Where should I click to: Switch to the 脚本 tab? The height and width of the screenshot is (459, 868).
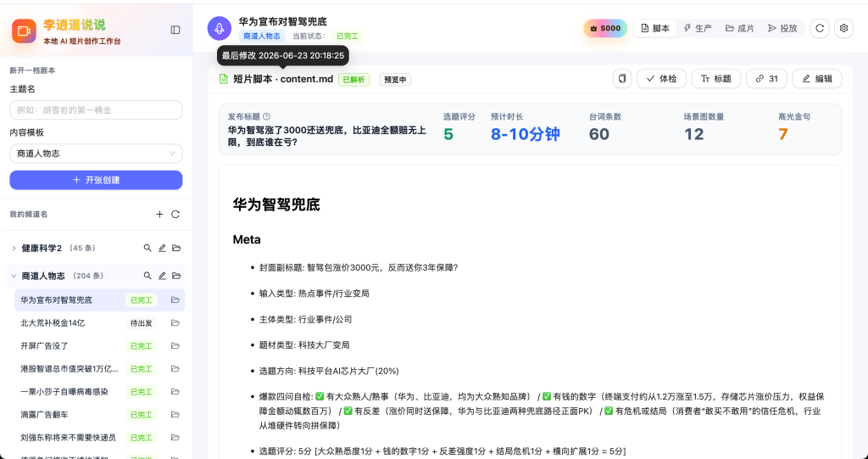655,28
